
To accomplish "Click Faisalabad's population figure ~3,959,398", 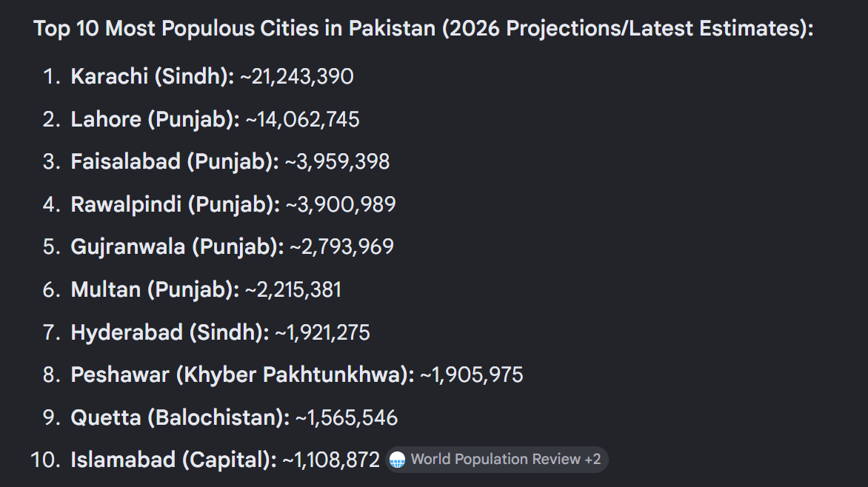I will coord(337,161).
